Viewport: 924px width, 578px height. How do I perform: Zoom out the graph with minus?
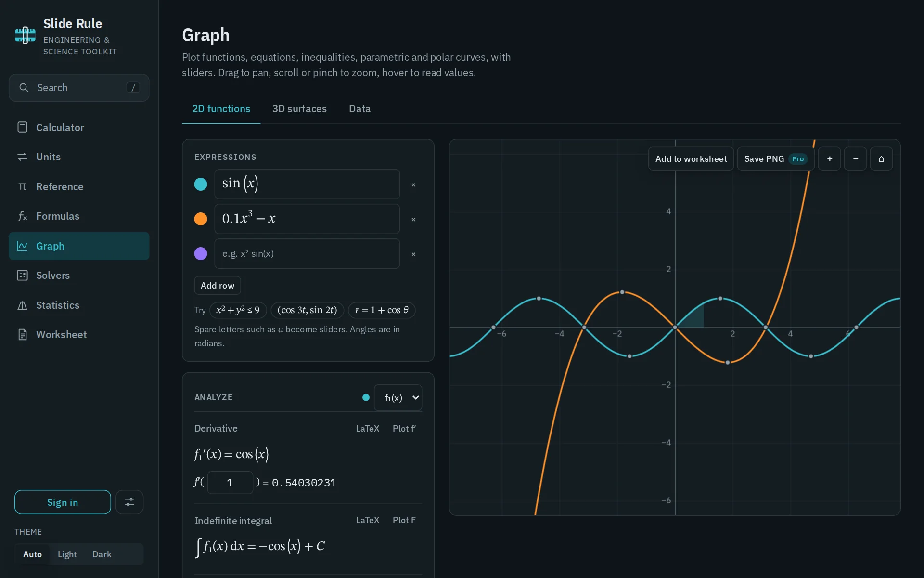(x=856, y=159)
